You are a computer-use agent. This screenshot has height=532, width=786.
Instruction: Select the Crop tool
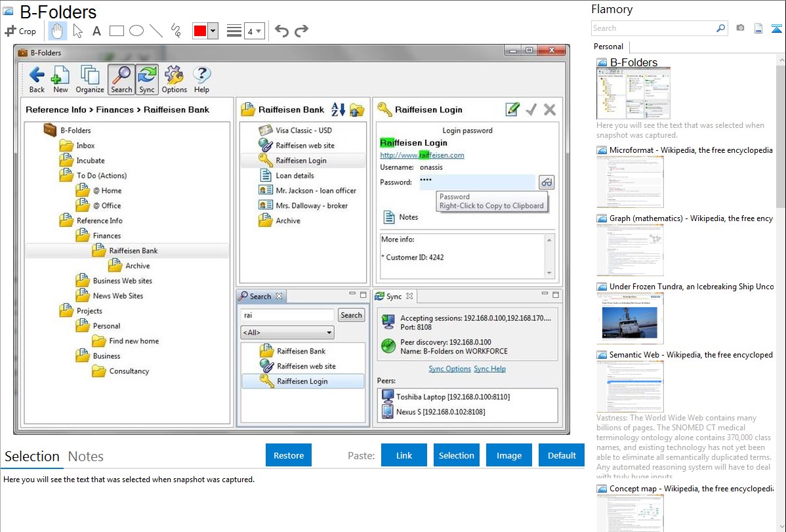[x=20, y=31]
